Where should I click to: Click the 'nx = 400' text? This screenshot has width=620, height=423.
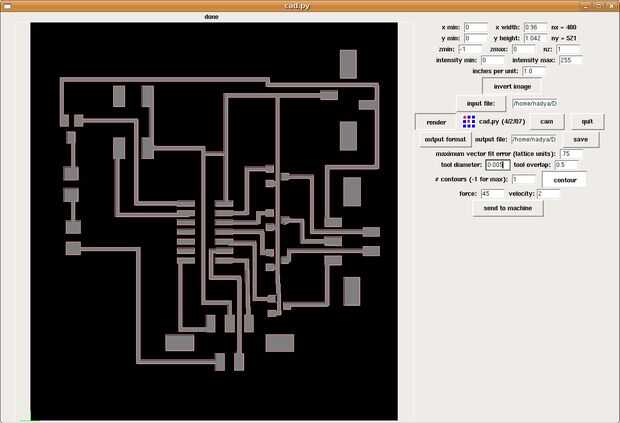564,27
